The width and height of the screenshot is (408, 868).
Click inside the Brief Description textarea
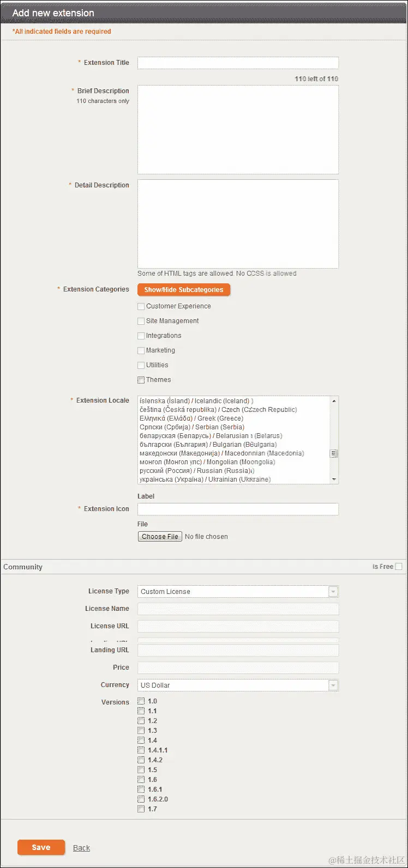238,130
